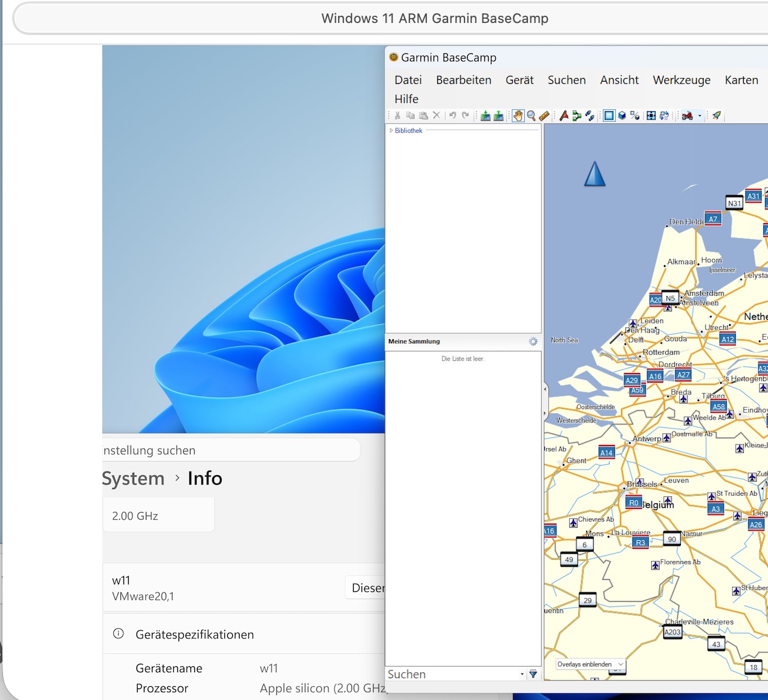Click the Garmin BaseCamp window title bar
The width and height of the screenshot is (768, 700).
point(576,57)
